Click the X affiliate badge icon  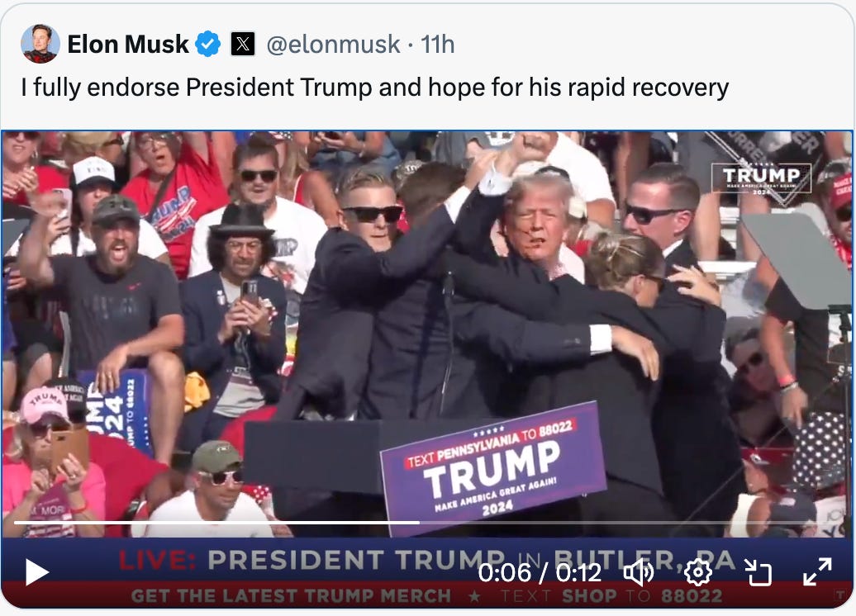click(x=243, y=45)
